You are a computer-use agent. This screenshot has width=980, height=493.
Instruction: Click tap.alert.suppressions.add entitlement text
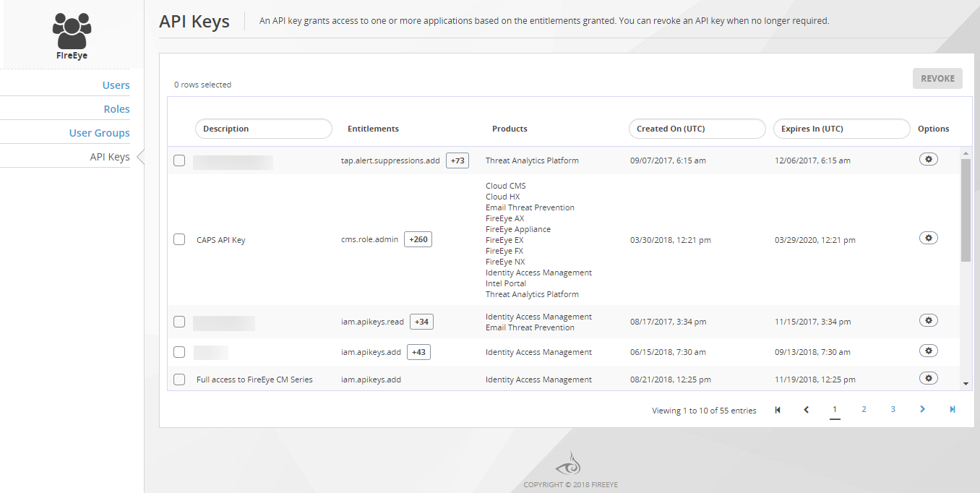(x=390, y=160)
